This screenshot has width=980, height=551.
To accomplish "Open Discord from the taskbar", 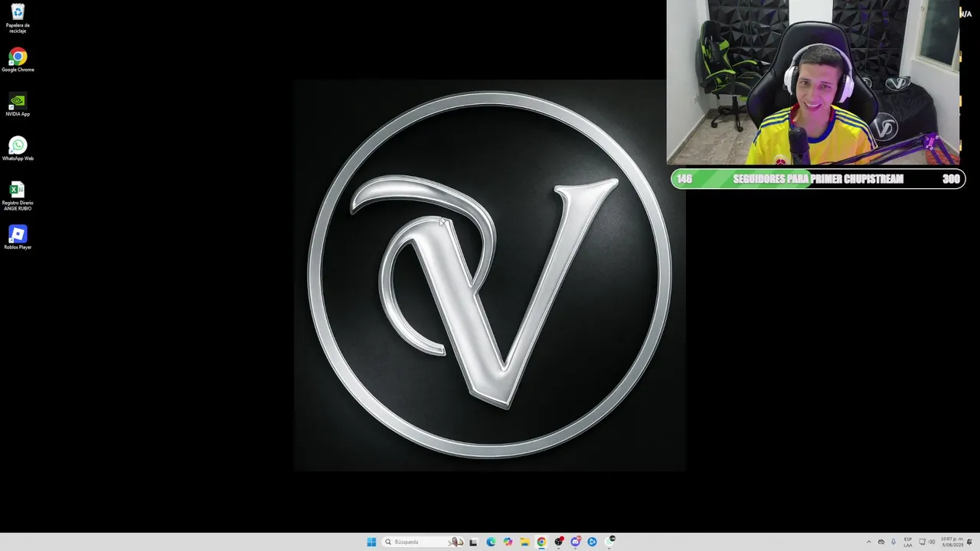I will 576,542.
